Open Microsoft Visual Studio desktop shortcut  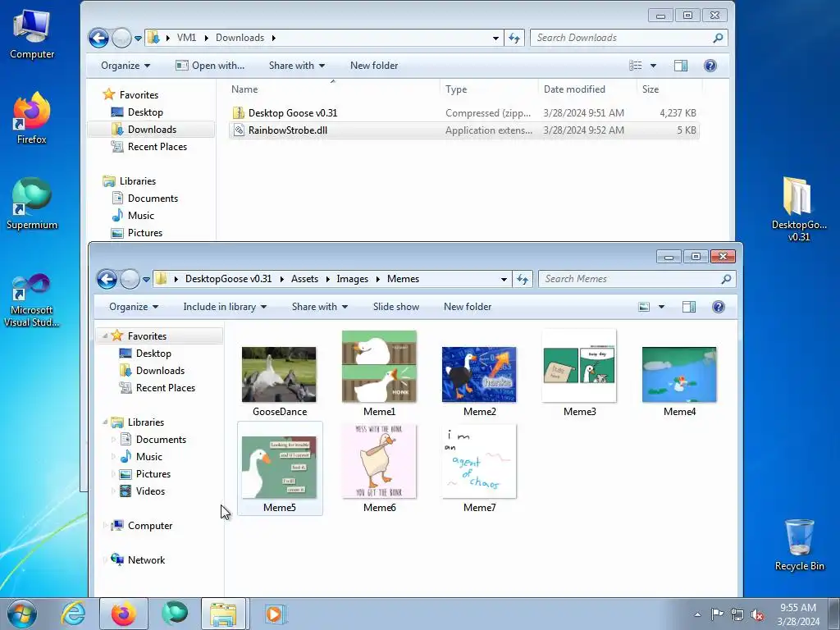coord(32,300)
